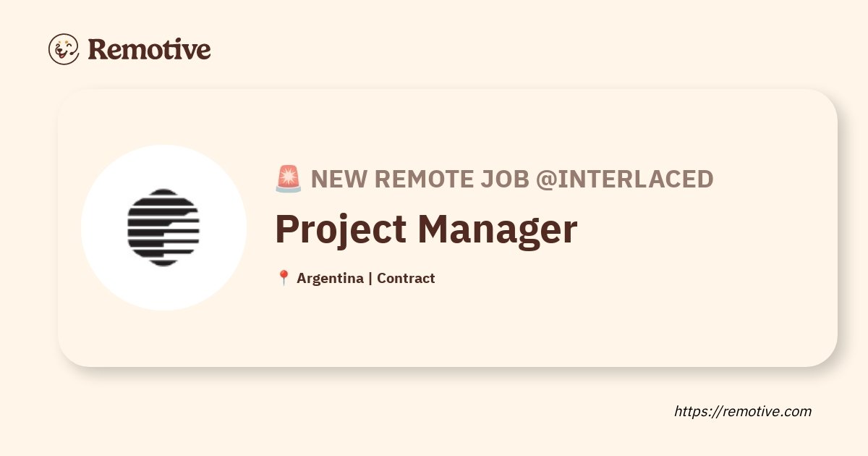Click the Argentina location label
Viewport: 868px width, 456px height.
coord(330,278)
